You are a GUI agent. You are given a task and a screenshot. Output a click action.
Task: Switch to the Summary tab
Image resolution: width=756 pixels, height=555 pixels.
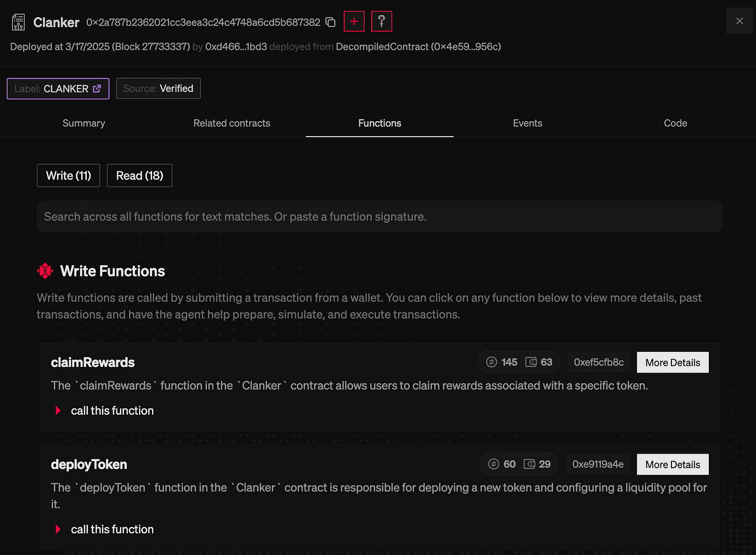pyautogui.click(x=84, y=123)
